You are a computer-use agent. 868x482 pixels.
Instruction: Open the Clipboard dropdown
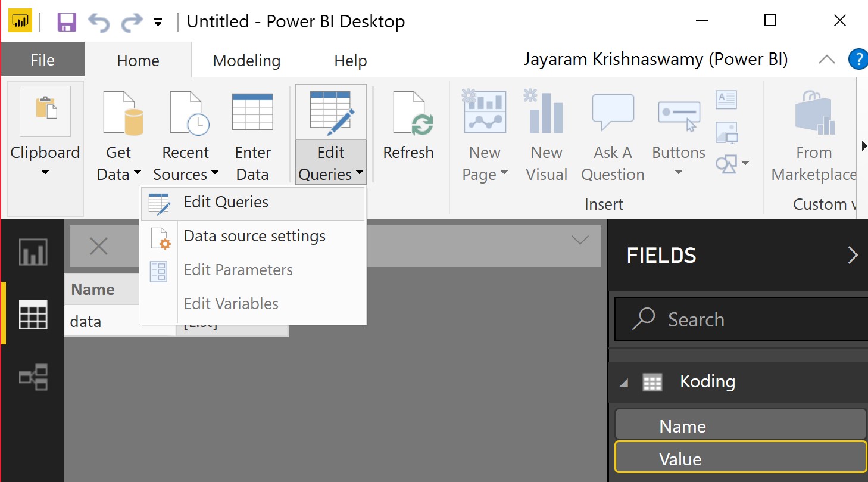pos(45,172)
